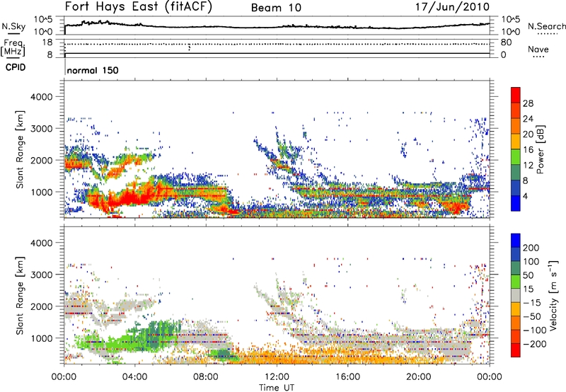Screen dimensions: 566x392
Task: Click the 'N.Sky' legend label
Action: [x=13, y=26]
